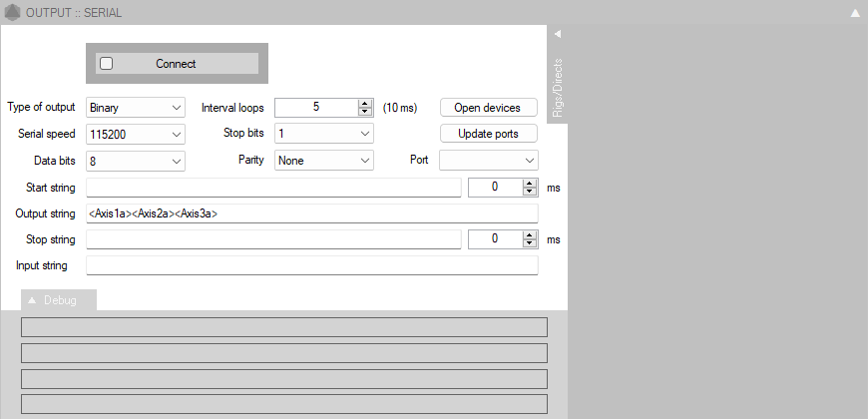Enable the Connect checkbox
Image resolution: width=868 pixels, height=419 pixels.
(x=107, y=64)
